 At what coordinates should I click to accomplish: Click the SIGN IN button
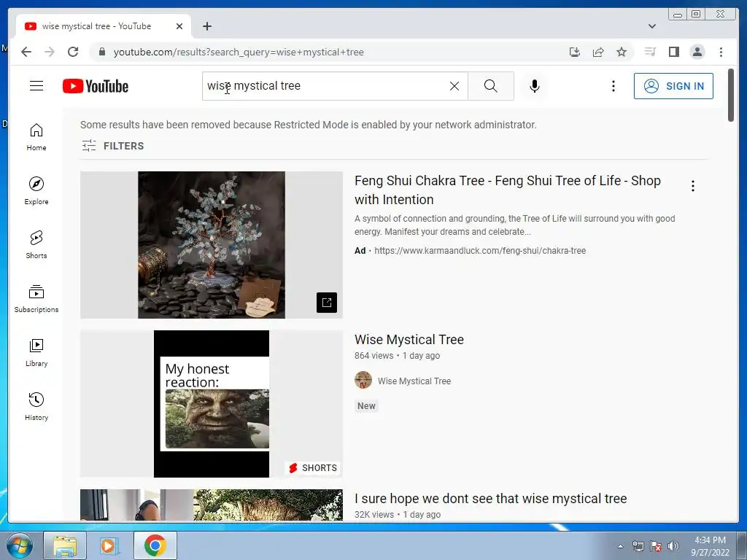pos(673,86)
